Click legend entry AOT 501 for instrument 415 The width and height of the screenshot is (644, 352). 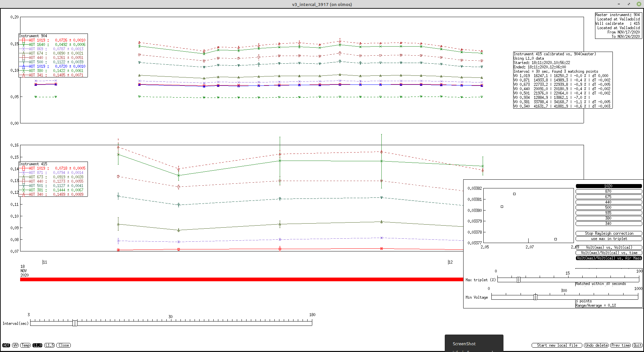[x=53, y=186]
